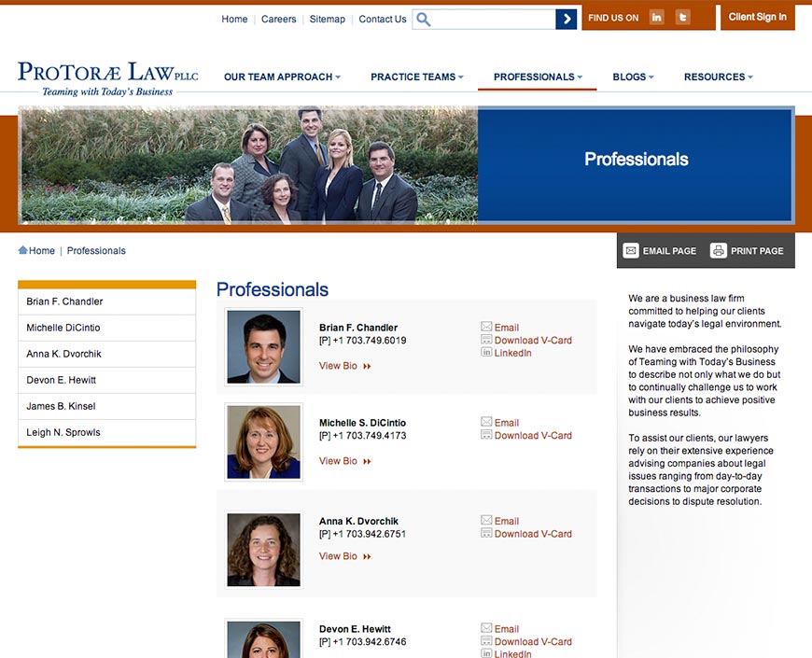Click the View Bio double arrow for Anna Dvorchik
Screen dimensions: 812x658
(367, 556)
